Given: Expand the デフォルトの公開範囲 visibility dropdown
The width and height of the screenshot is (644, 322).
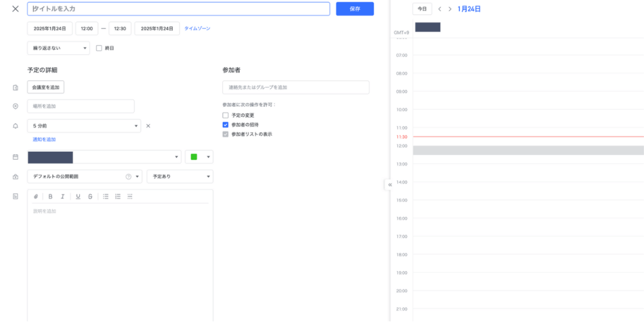Looking at the screenshot, I should click(x=84, y=176).
